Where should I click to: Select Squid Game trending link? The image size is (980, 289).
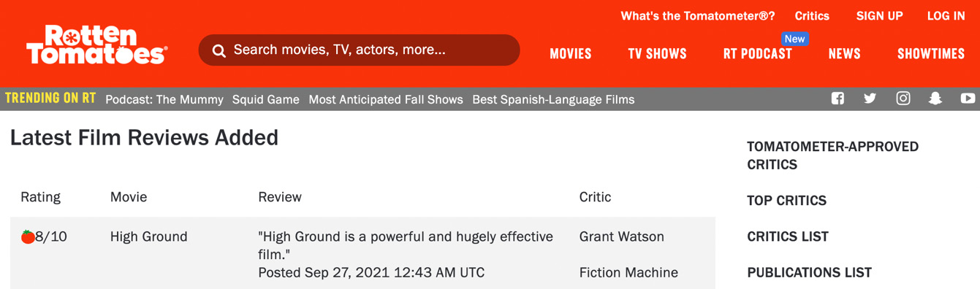(266, 99)
